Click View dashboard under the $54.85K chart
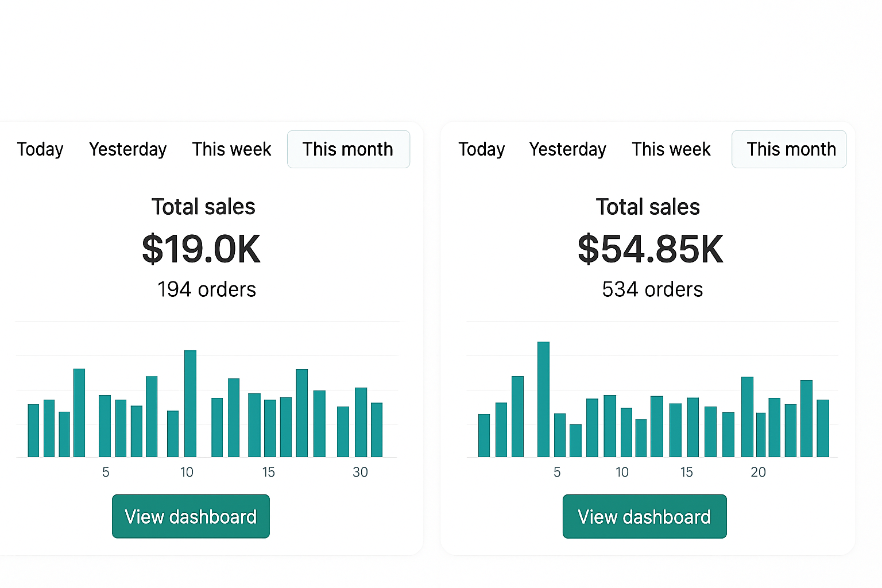The height and width of the screenshot is (588, 882). tap(644, 517)
